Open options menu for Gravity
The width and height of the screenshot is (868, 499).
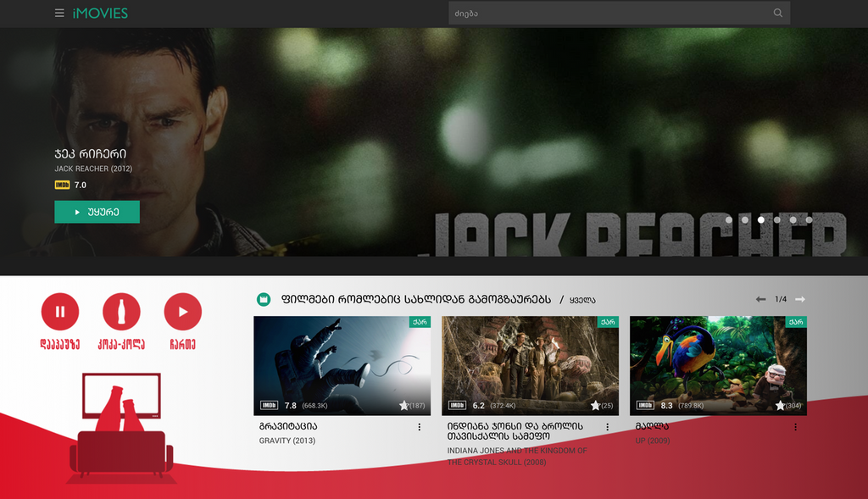pos(419,427)
